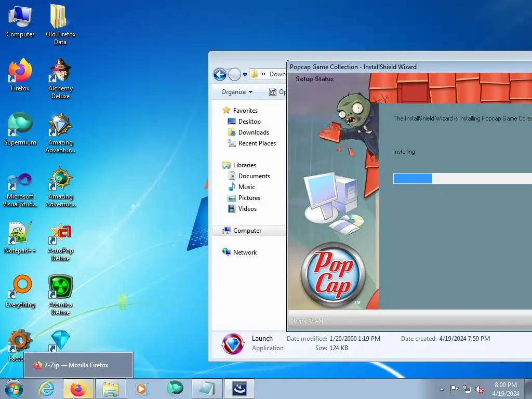Open Windows Explorer taskbar button

pos(111,389)
